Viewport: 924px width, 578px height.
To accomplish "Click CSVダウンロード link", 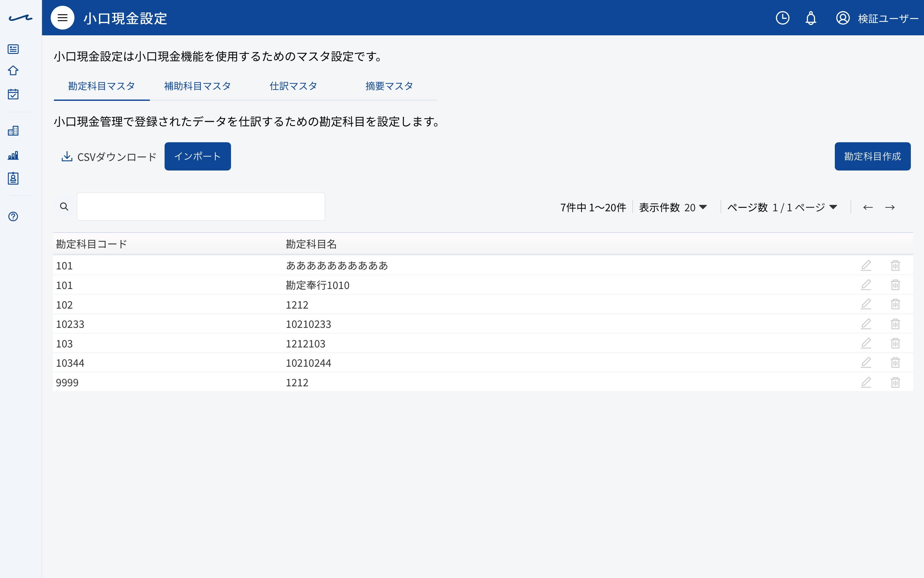I will (x=109, y=157).
